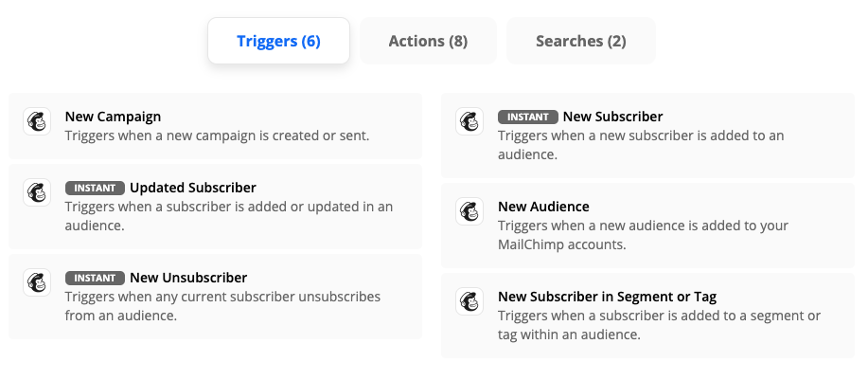Click INSTANT badge on New Subscriber
Screen dimensions: 868x380
[527, 117]
